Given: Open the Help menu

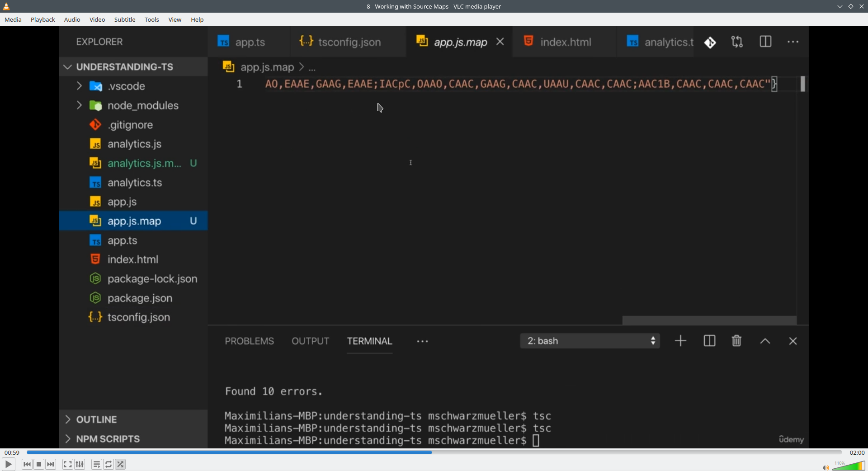Looking at the screenshot, I should tap(197, 20).
